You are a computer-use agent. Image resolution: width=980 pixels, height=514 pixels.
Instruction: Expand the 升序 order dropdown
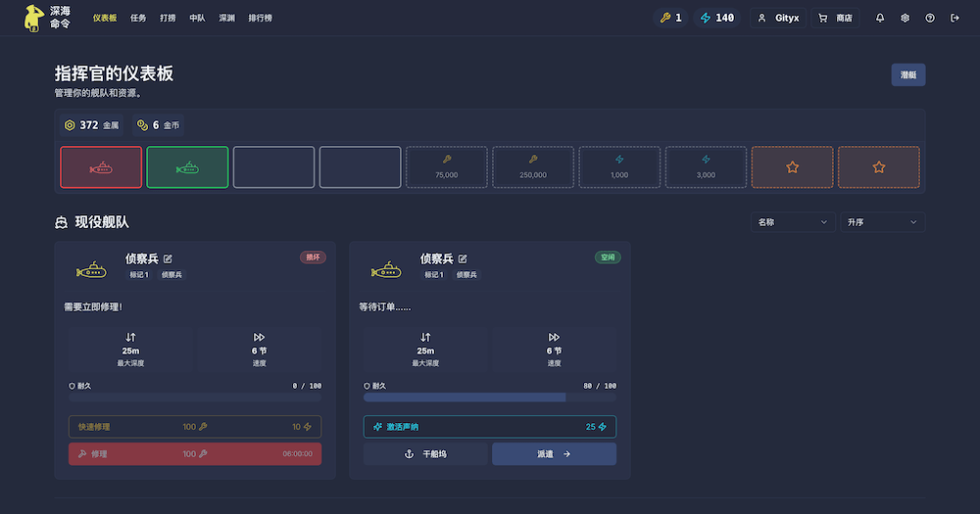[x=882, y=222]
